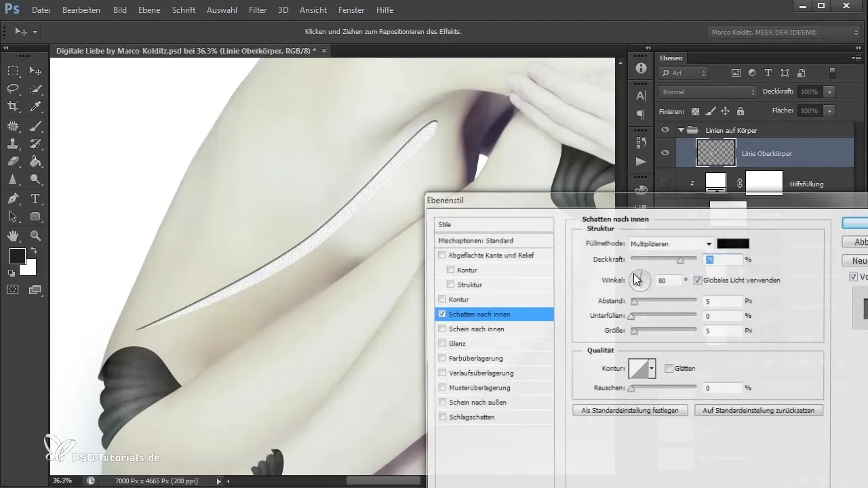Select the Eraser tool

[x=13, y=161]
